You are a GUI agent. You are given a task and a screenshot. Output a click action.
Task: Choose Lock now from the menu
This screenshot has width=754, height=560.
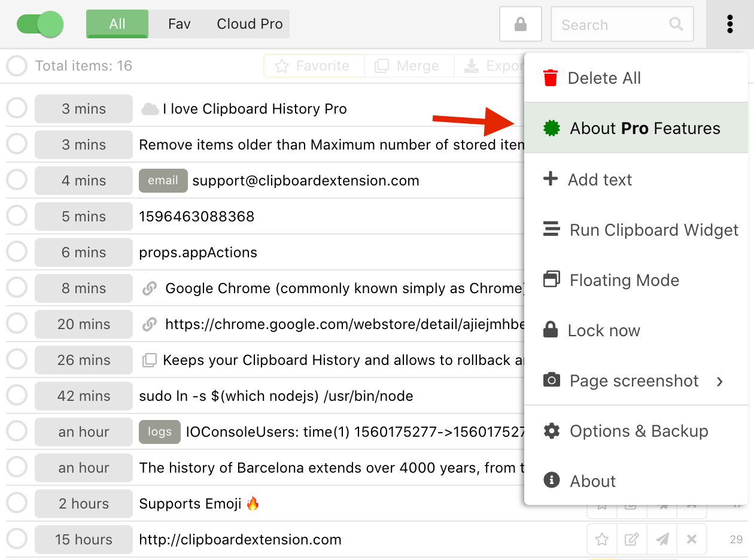636,330
